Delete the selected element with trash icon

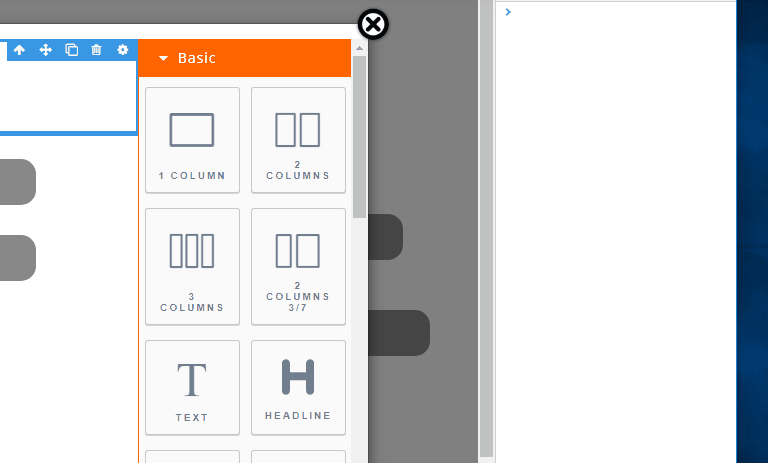tap(96, 50)
